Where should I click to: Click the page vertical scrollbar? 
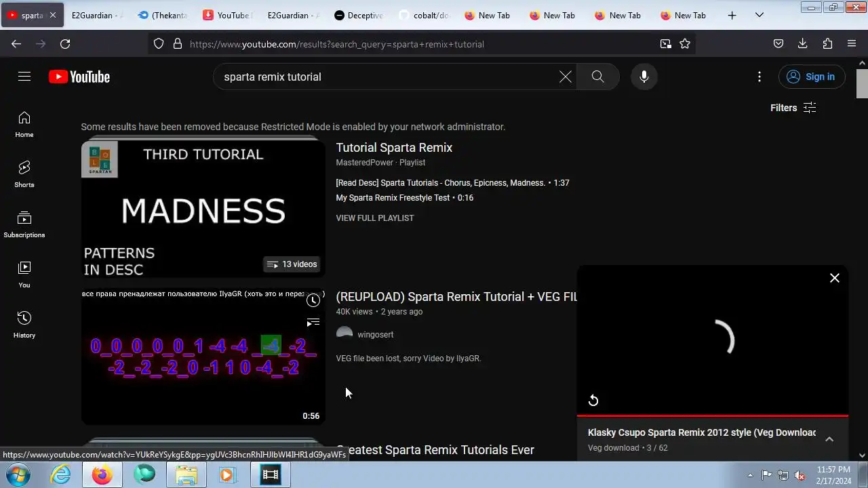tap(862, 85)
